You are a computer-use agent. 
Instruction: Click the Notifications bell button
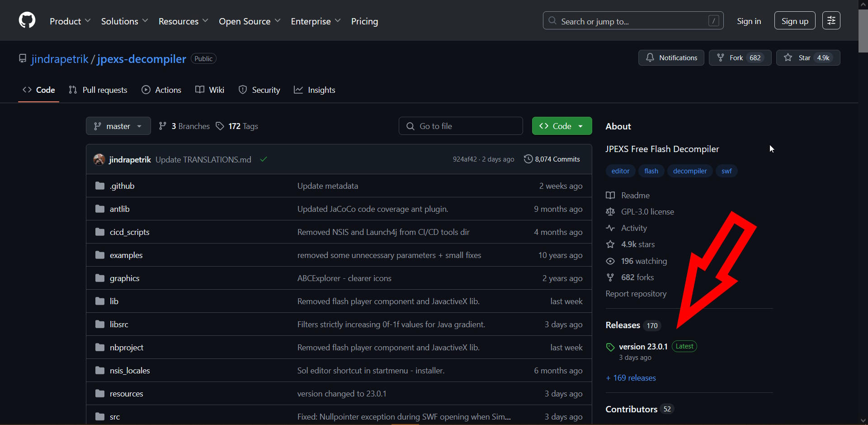tap(671, 58)
